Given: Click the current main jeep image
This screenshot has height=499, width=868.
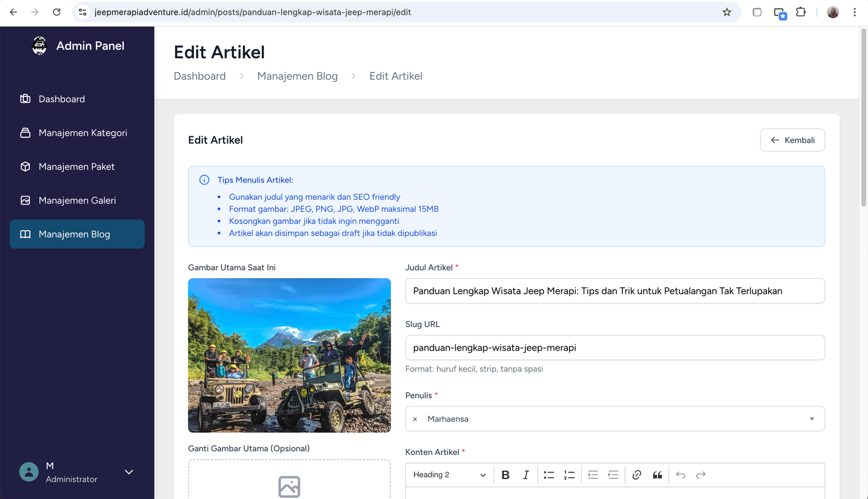Looking at the screenshot, I should [289, 355].
